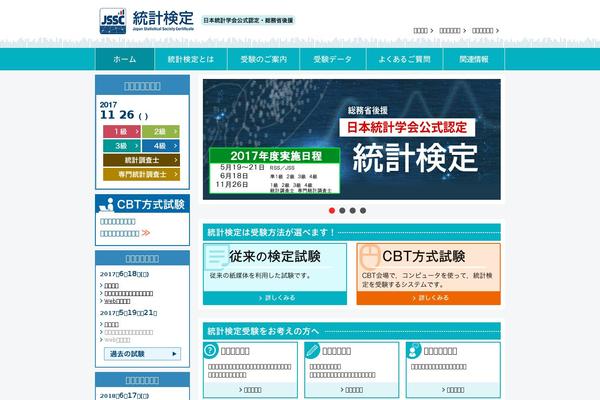Show the second carousel slide dot

(x=342, y=211)
